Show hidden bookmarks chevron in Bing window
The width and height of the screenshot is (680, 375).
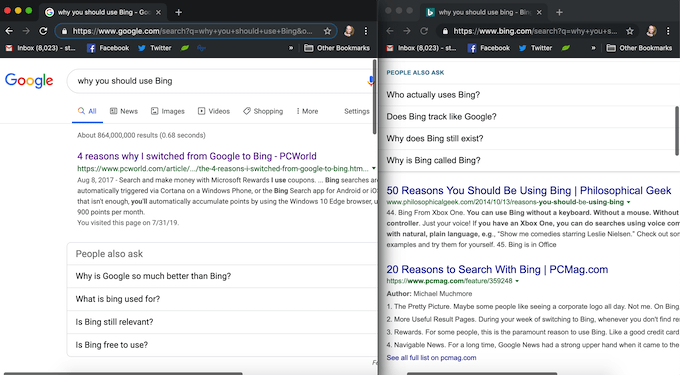click(x=594, y=48)
